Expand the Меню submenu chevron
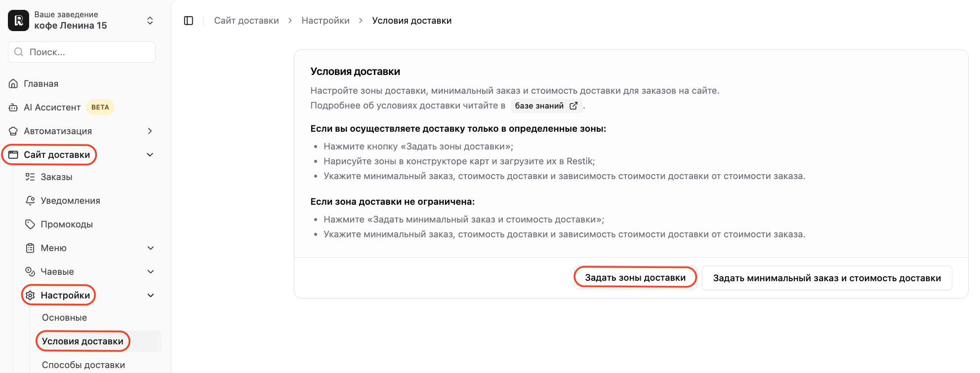Viewport: 980px width, 373px height. point(151,248)
